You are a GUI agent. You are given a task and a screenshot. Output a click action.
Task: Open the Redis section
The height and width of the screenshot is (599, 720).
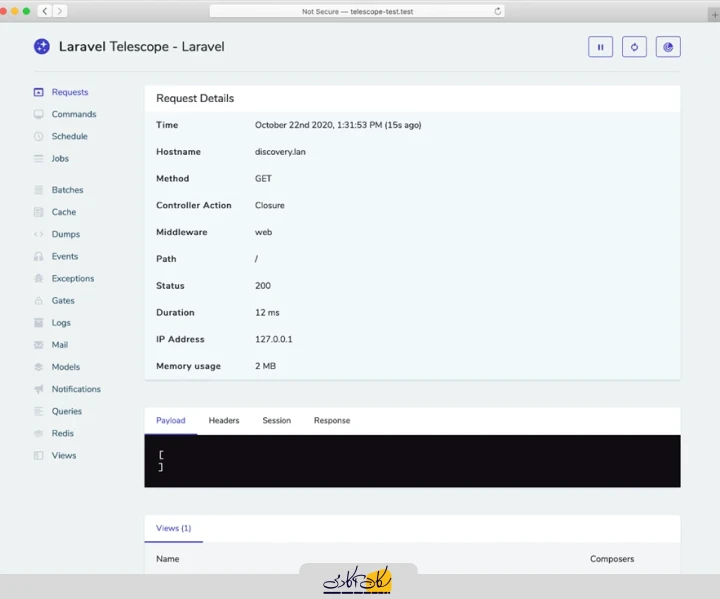pos(63,433)
